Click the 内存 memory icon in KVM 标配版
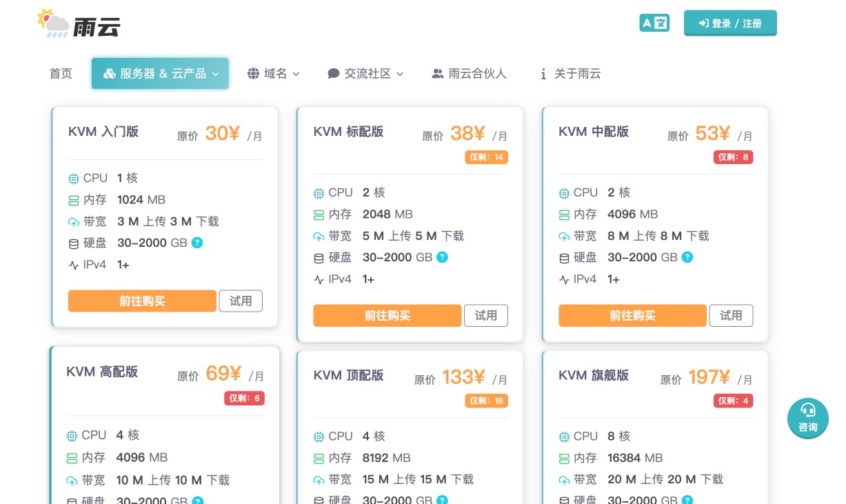 [319, 214]
